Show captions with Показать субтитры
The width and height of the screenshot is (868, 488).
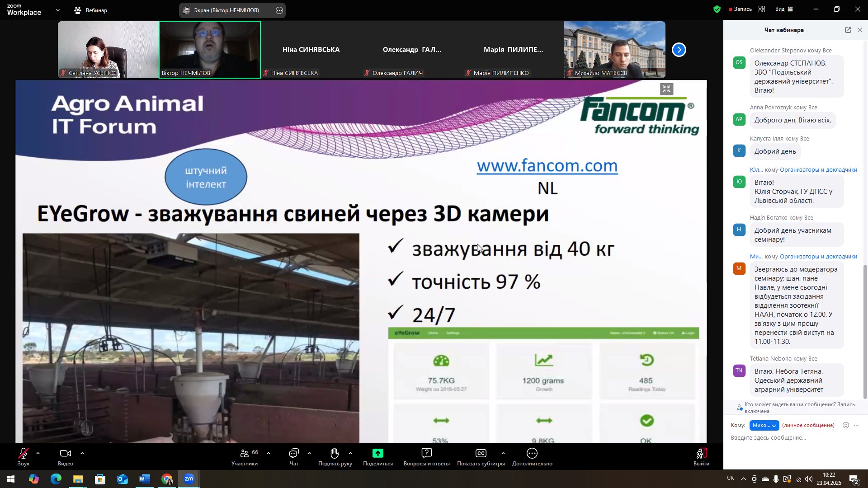(x=481, y=457)
